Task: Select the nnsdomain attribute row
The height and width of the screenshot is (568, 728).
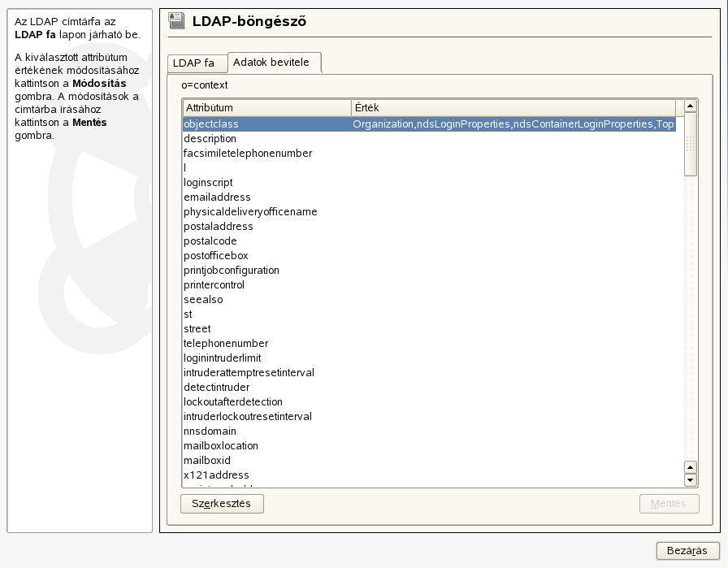Action: click(x=429, y=431)
